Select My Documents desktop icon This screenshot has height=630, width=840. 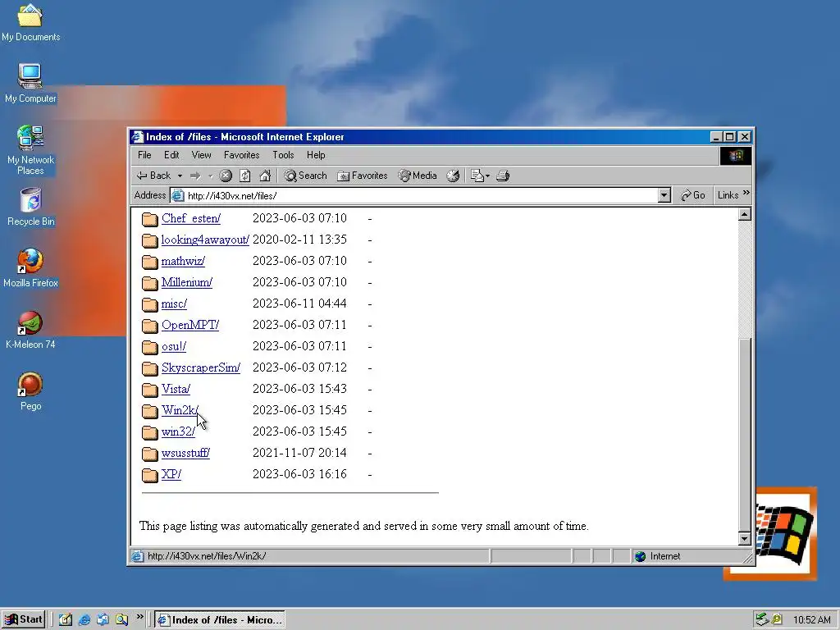coord(30,23)
